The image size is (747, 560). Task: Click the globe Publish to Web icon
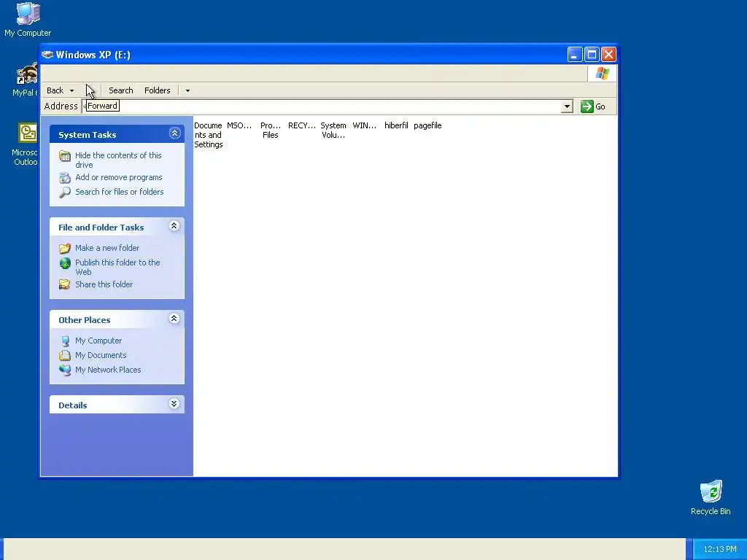[x=65, y=262]
